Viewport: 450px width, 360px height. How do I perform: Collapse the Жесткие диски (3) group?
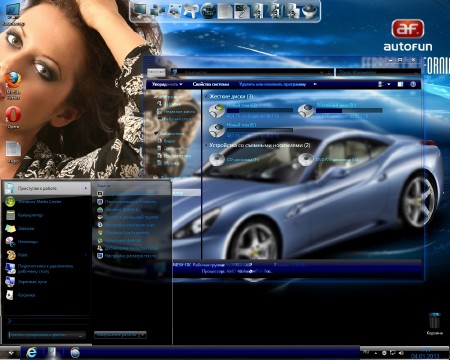coord(206,96)
